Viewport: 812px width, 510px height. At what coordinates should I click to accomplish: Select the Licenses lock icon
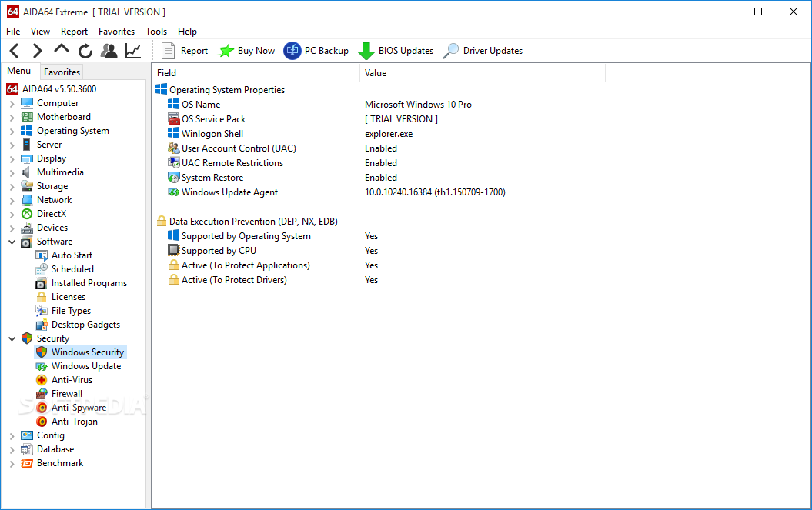pos(42,297)
